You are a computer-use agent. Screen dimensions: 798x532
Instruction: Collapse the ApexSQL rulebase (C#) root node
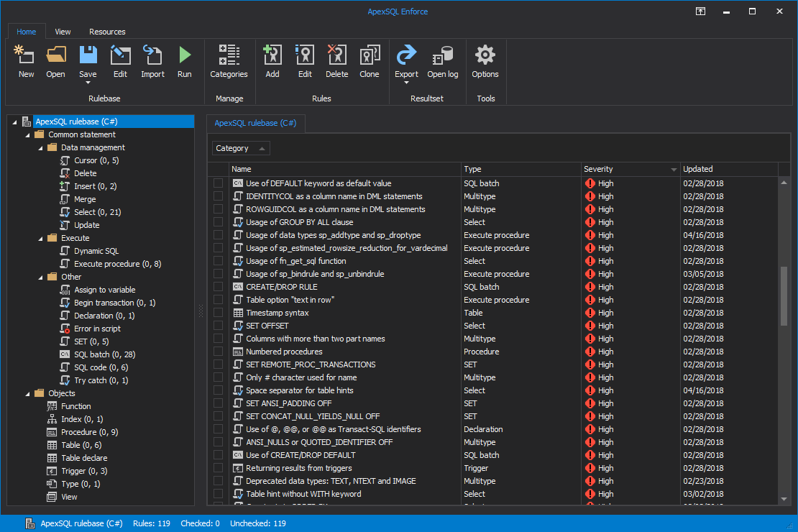[x=15, y=121]
